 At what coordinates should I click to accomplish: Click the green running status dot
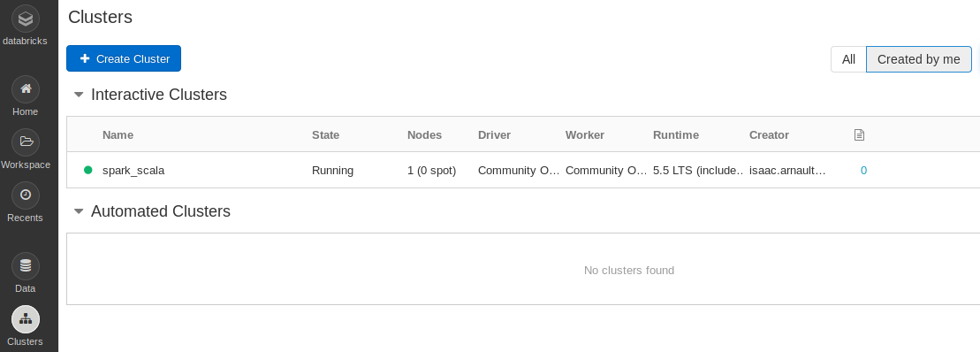88,170
